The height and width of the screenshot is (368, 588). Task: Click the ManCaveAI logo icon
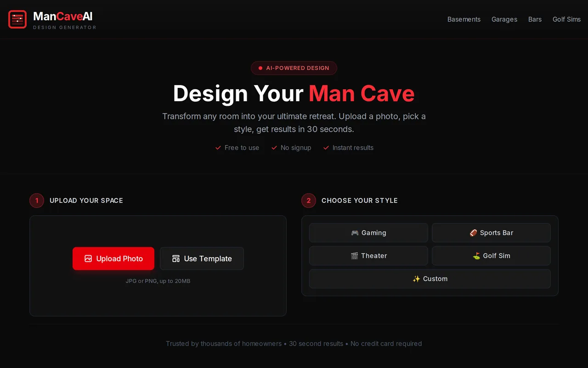coord(17,19)
